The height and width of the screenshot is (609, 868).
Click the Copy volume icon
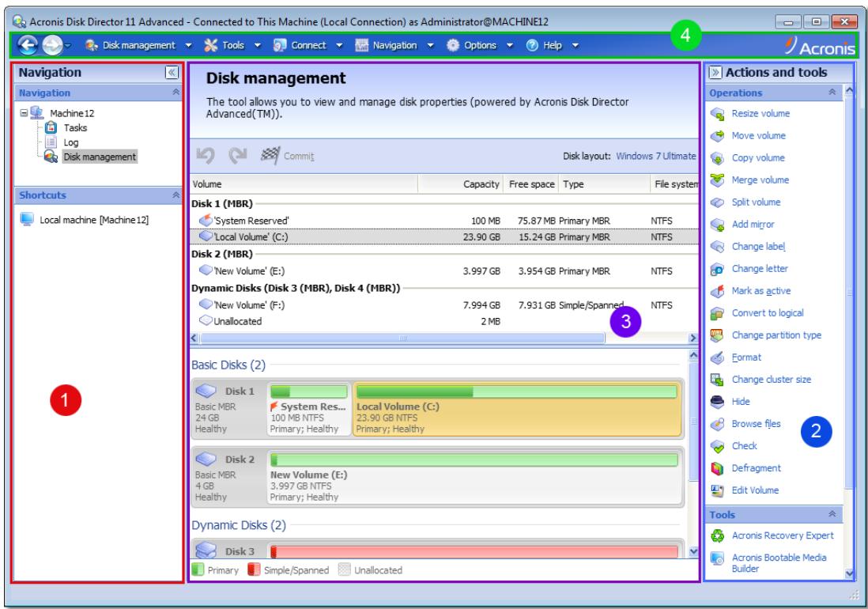click(x=718, y=158)
